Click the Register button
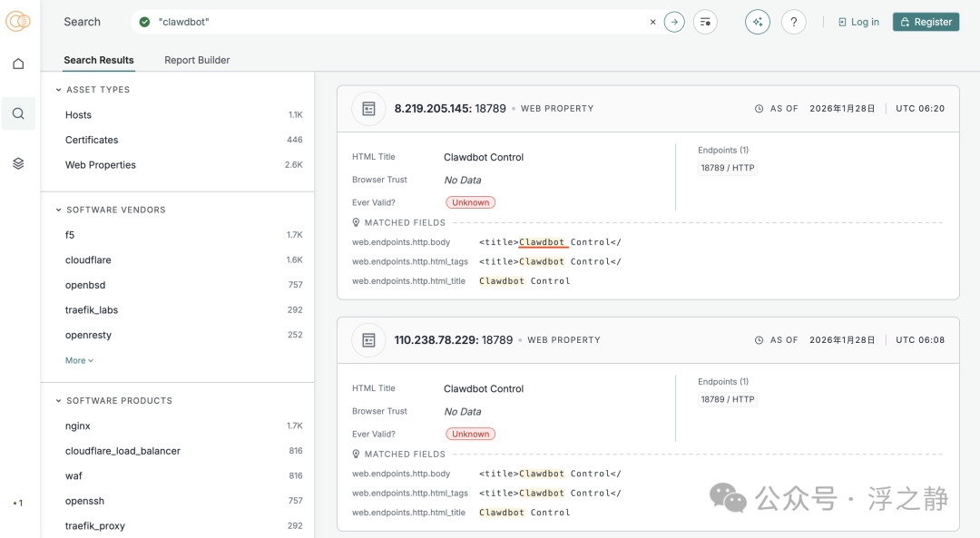Image resolution: width=980 pixels, height=538 pixels. (926, 22)
